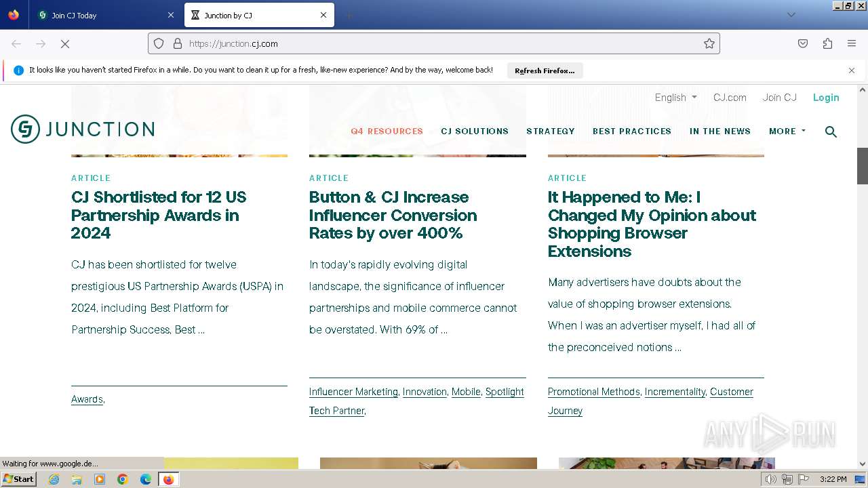868x488 pixels.
Task: Open File Explorer from the taskbar
Action: pos(77,479)
